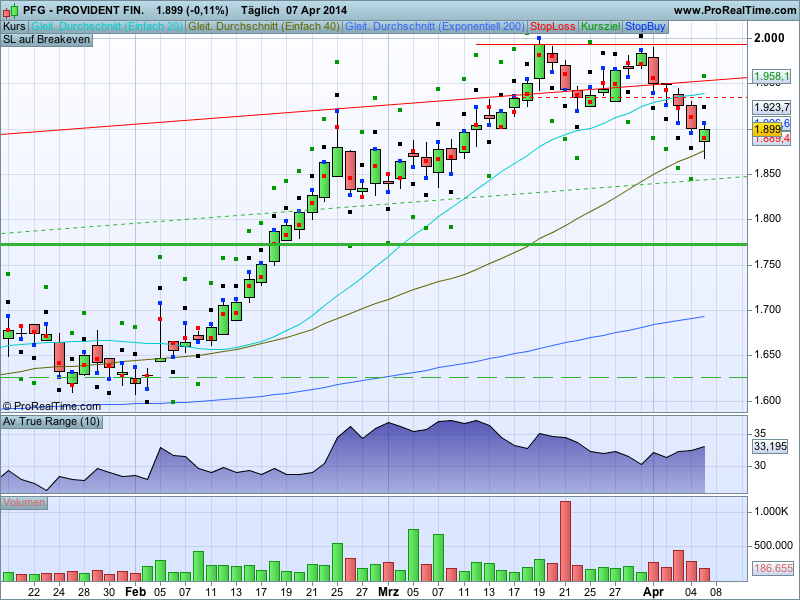Click the Mrz month marker on time axis
This screenshot has width=800, height=600.
pos(388,591)
